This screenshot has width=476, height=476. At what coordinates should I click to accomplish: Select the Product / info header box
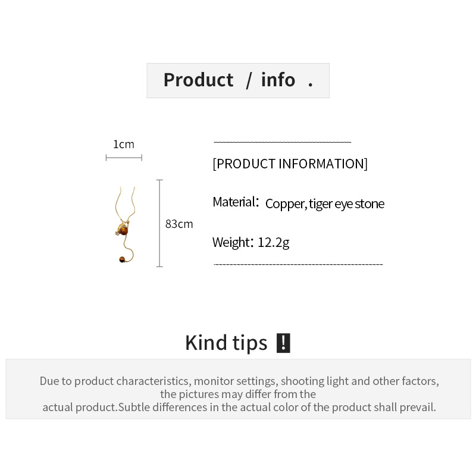coord(238,80)
